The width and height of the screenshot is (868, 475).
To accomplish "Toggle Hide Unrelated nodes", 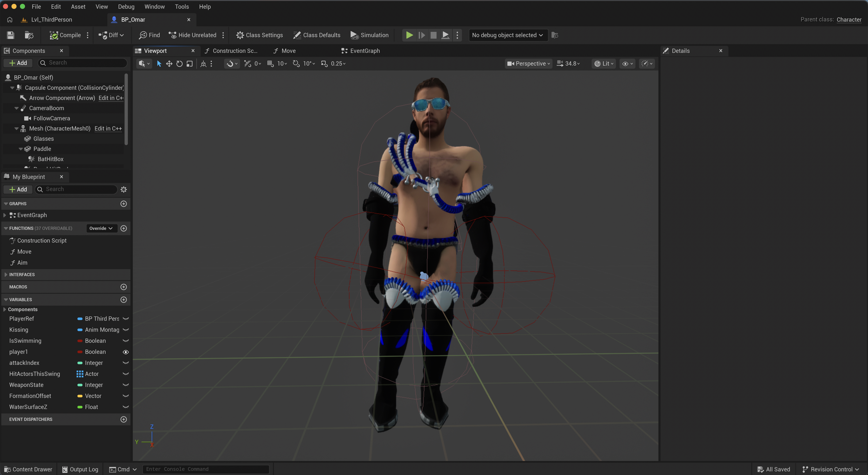I will tap(192, 35).
